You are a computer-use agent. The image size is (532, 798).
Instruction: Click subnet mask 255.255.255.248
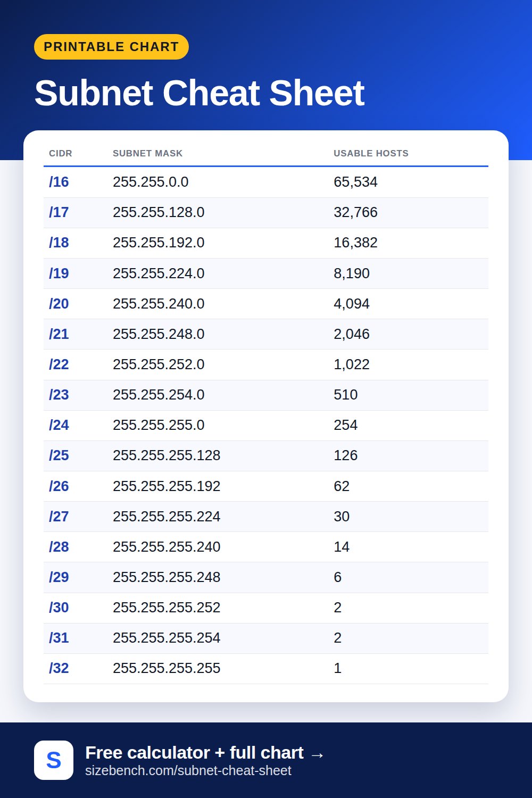[x=167, y=577]
